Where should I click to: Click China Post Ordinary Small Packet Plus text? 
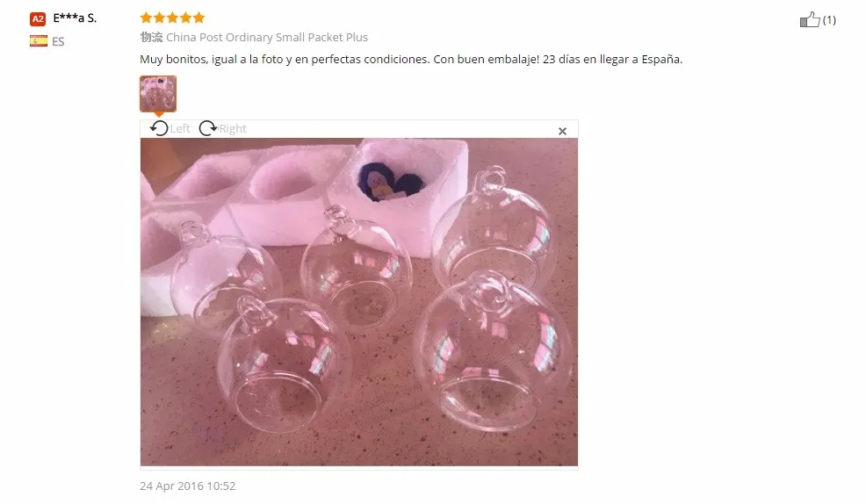pyautogui.click(x=267, y=37)
